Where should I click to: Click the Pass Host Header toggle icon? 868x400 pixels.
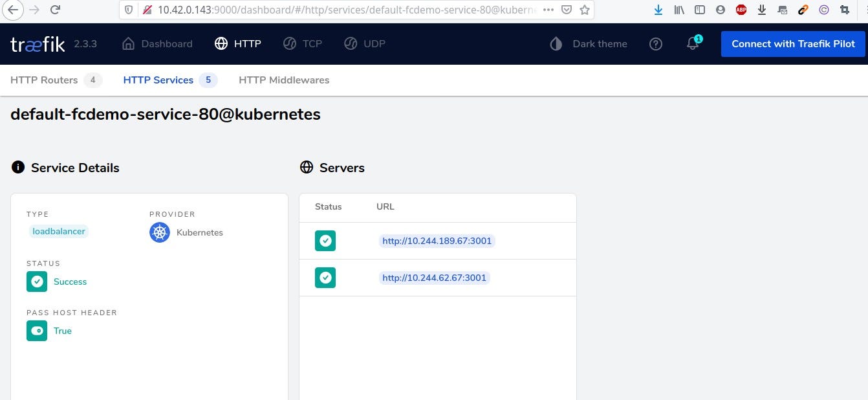[x=37, y=331]
